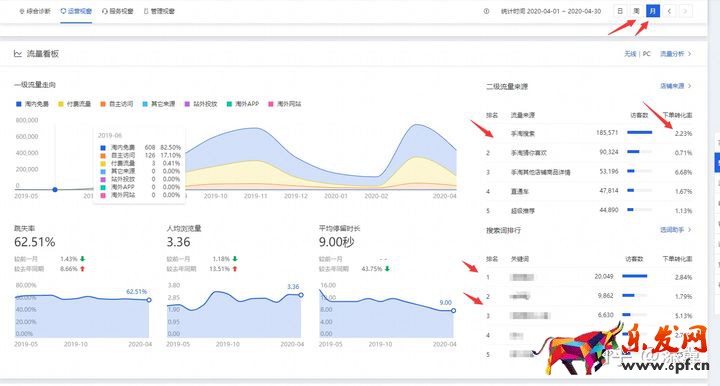Click the info icon beside 统计时间
This screenshot has height=386, width=720.
486,11
